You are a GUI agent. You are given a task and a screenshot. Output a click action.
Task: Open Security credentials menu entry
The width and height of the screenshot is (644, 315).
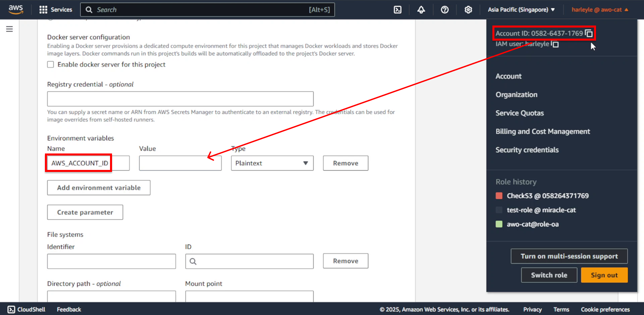(527, 150)
